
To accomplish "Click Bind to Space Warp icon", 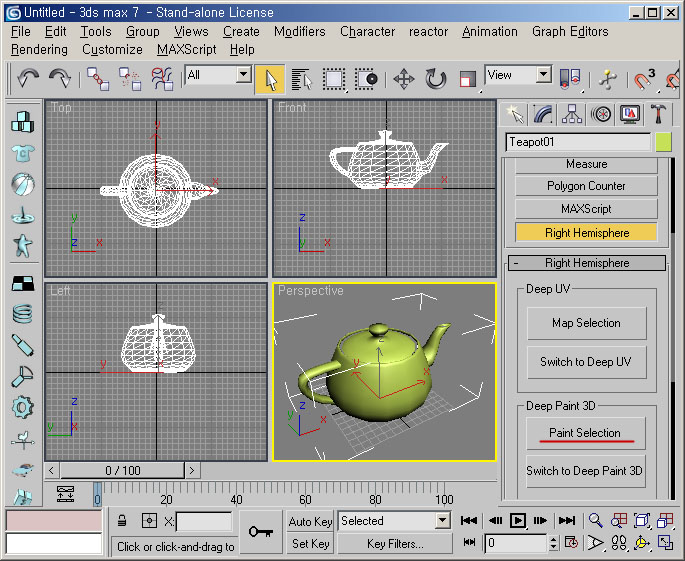I will pos(162,79).
